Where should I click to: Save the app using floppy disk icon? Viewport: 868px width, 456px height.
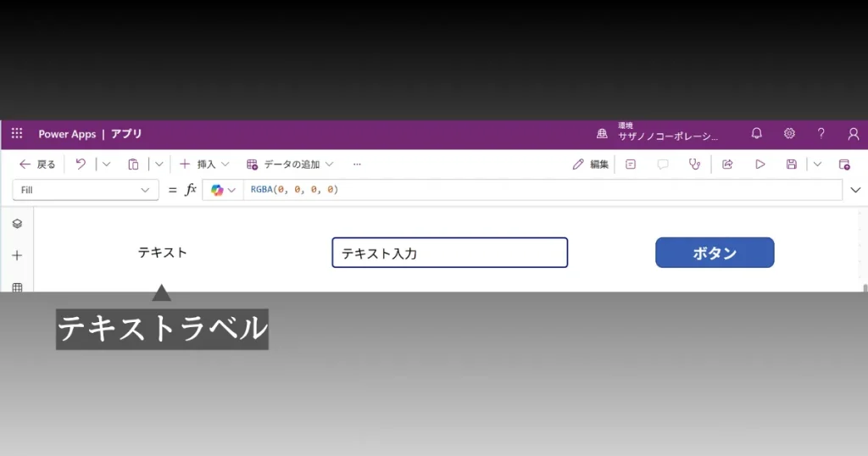click(792, 164)
